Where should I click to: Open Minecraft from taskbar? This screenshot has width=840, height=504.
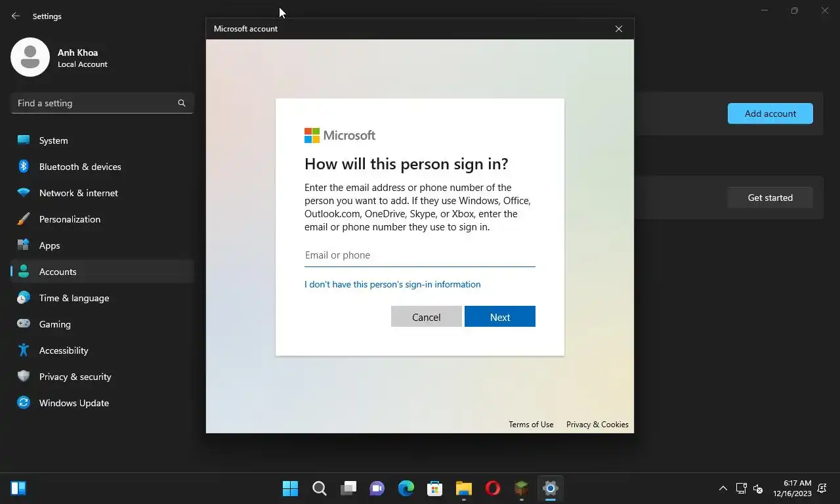pos(522,488)
